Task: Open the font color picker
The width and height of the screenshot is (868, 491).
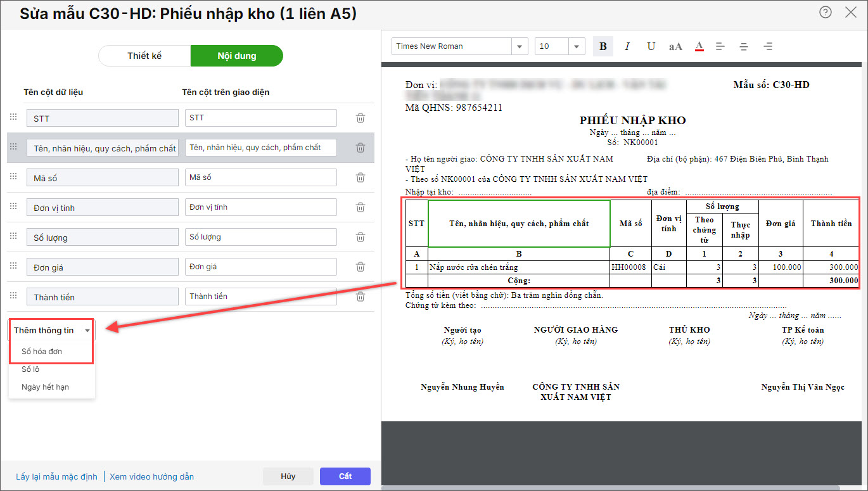Action: pos(699,46)
